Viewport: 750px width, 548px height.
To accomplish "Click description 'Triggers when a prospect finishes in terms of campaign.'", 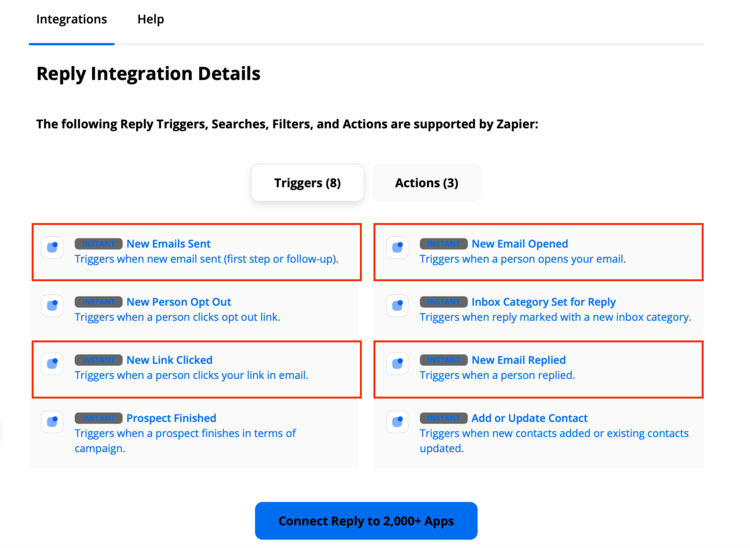I will pos(185,441).
